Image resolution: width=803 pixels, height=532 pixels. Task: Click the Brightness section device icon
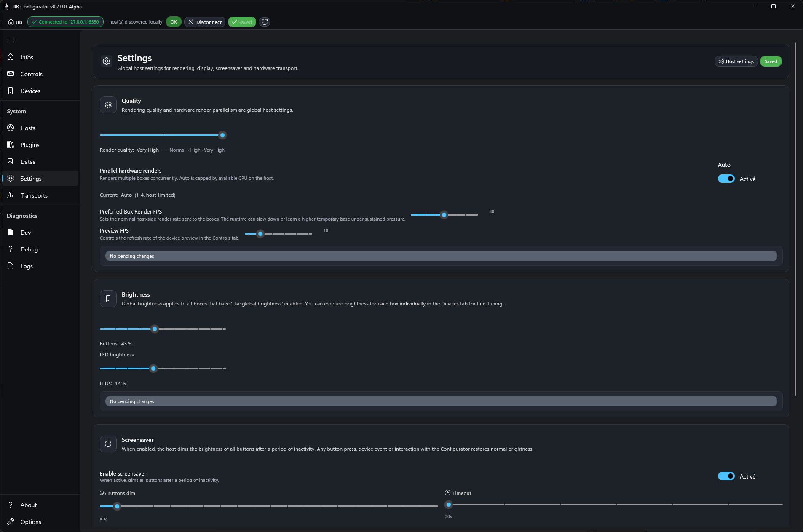coord(108,299)
